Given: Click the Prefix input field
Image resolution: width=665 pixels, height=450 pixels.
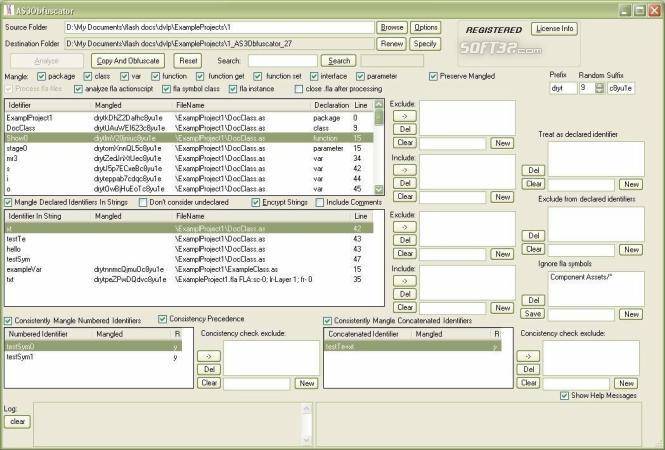Looking at the screenshot, I should [563, 88].
